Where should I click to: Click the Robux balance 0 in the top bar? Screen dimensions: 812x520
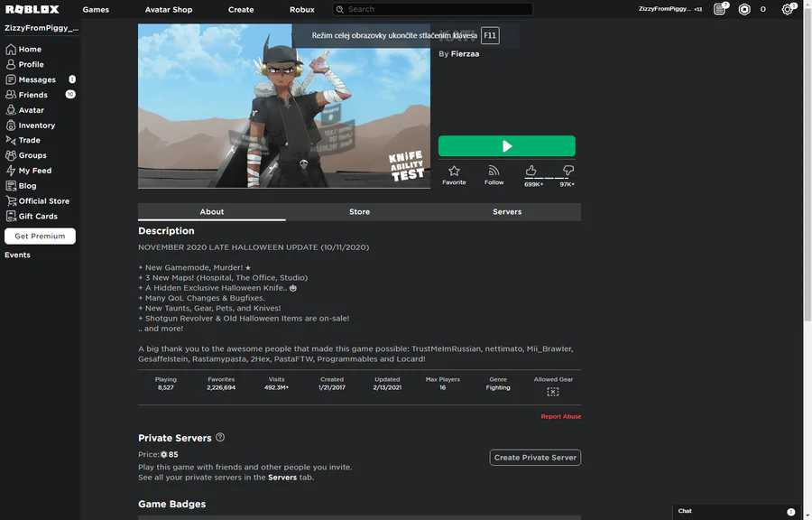762,9
